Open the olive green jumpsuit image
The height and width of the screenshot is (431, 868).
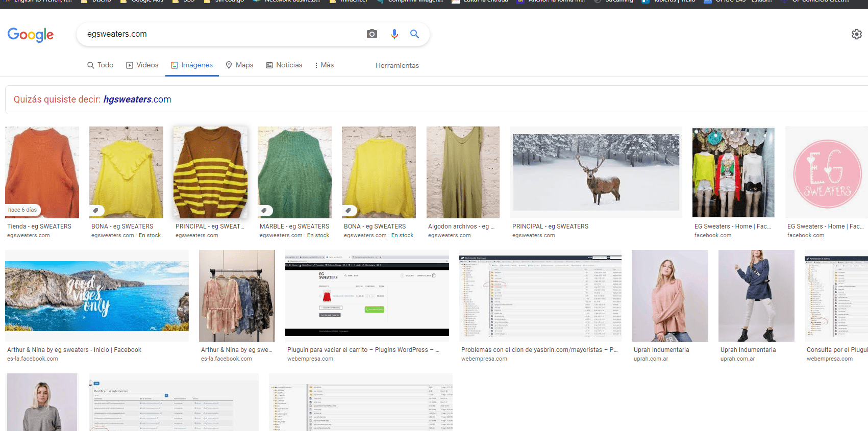[463, 172]
